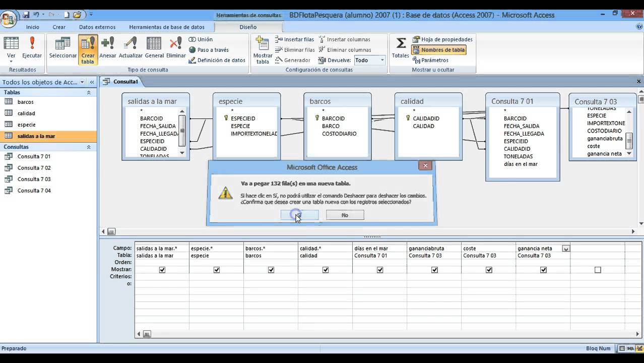This screenshot has height=363, width=644.
Task: Switch to the Inicio ribbon tab
Action: 33,27
